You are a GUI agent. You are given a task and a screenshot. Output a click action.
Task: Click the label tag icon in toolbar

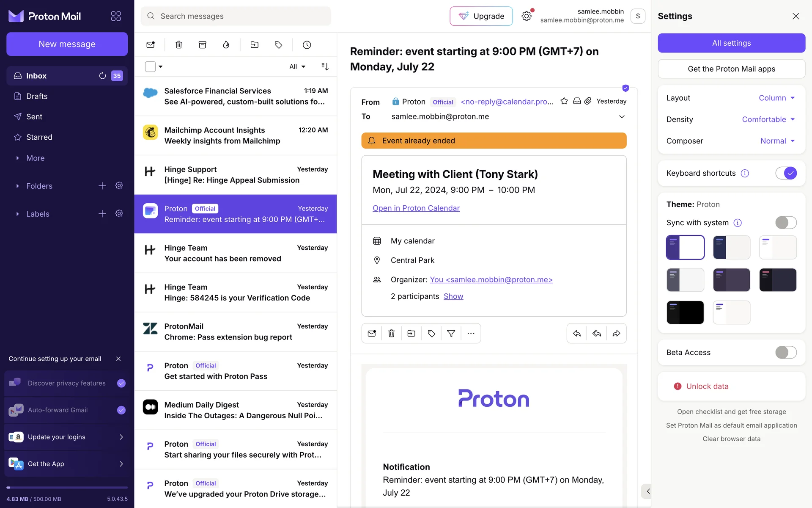[278, 45]
